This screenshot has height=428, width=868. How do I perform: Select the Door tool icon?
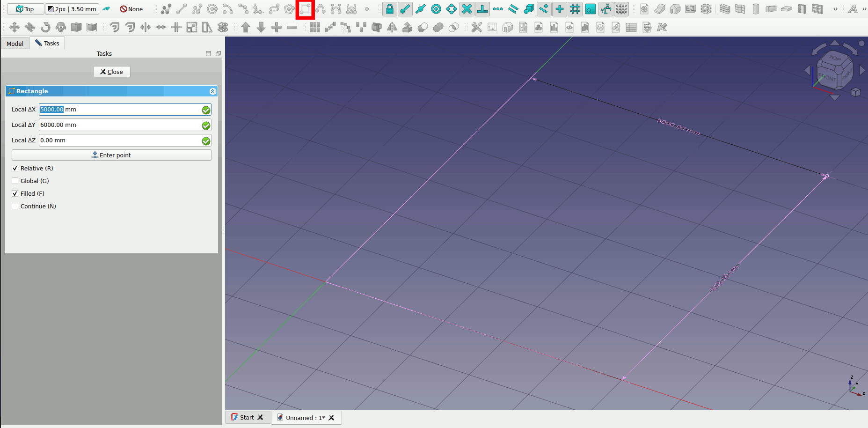click(802, 9)
